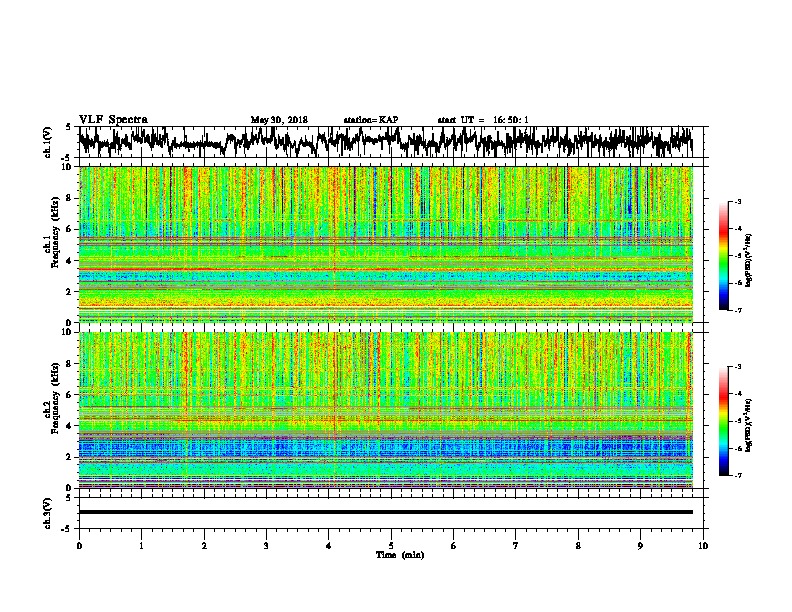The image size is (792, 612).
Task: Click the "station=KAP" header label
Action: [x=371, y=120]
